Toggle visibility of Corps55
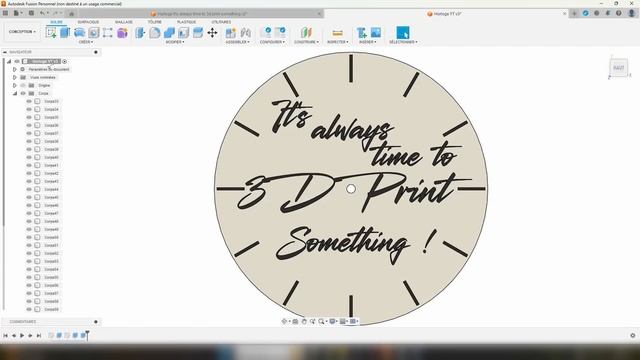This screenshot has width=640, height=360. point(29,277)
